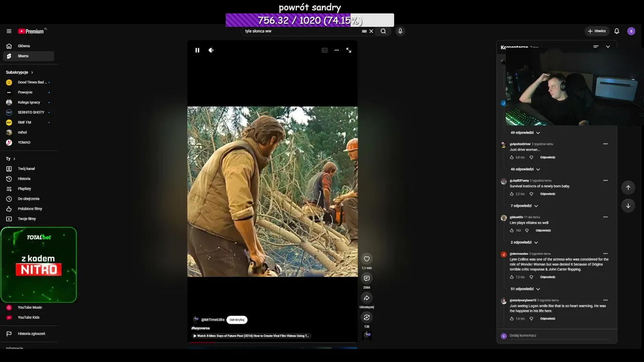Expand the 46 odpowiedzi replies
The width and height of the screenshot is (644, 362).
click(x=525, y=169)
